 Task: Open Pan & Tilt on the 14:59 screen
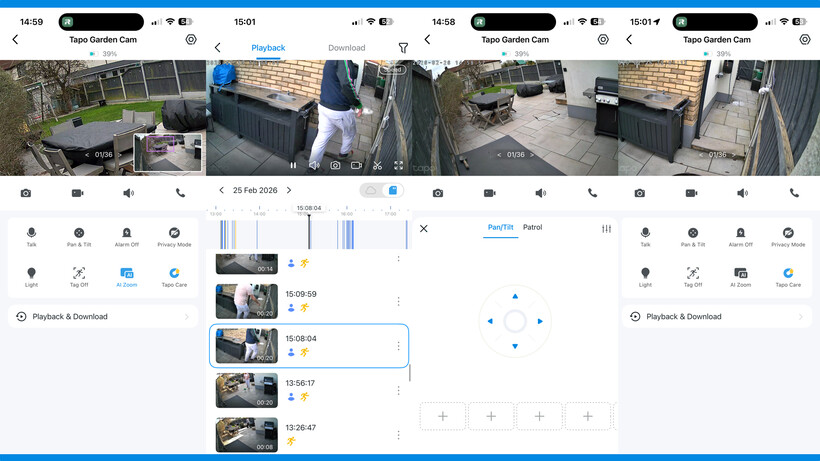pyautogui.click(x=79, y=236)
